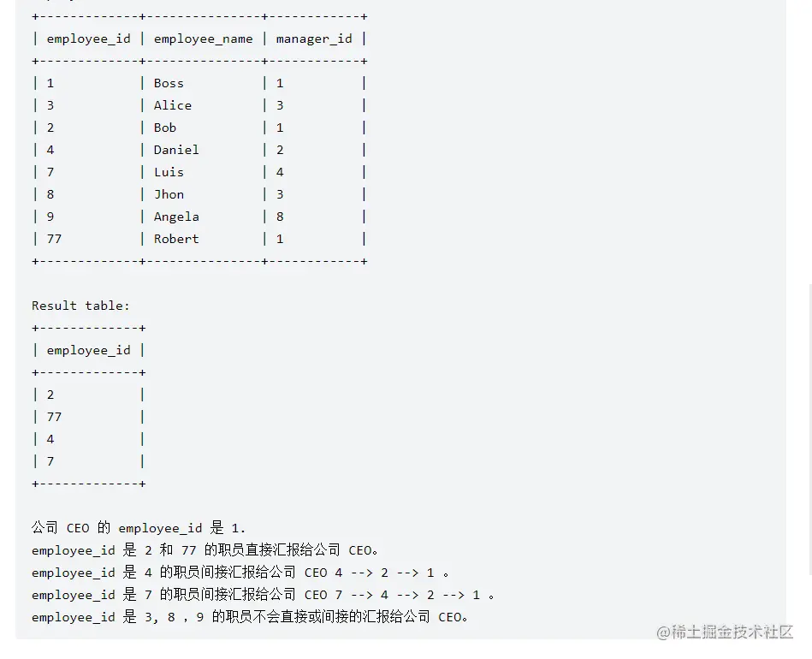Click the line "公司 CEO 的 employee_id 是 1."
The image size is (812, 659).
[139, 528]
